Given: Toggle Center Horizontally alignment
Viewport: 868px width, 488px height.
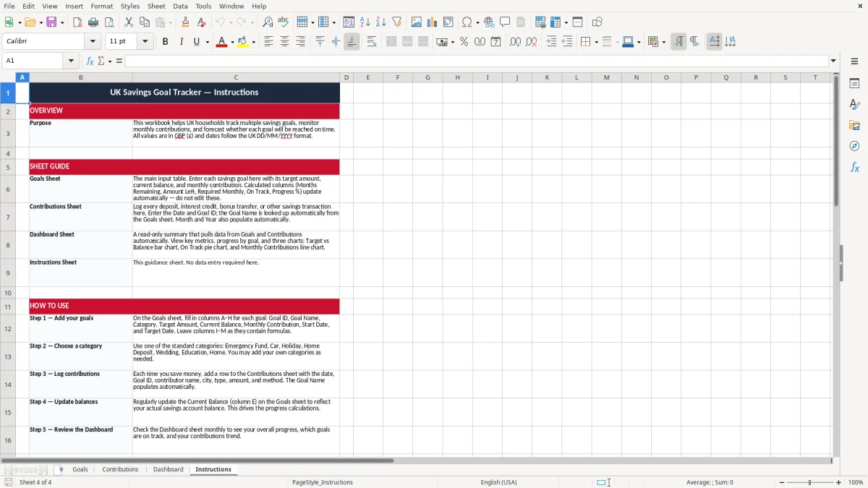Looking at the screenshot, I should [x=284, y=42].
